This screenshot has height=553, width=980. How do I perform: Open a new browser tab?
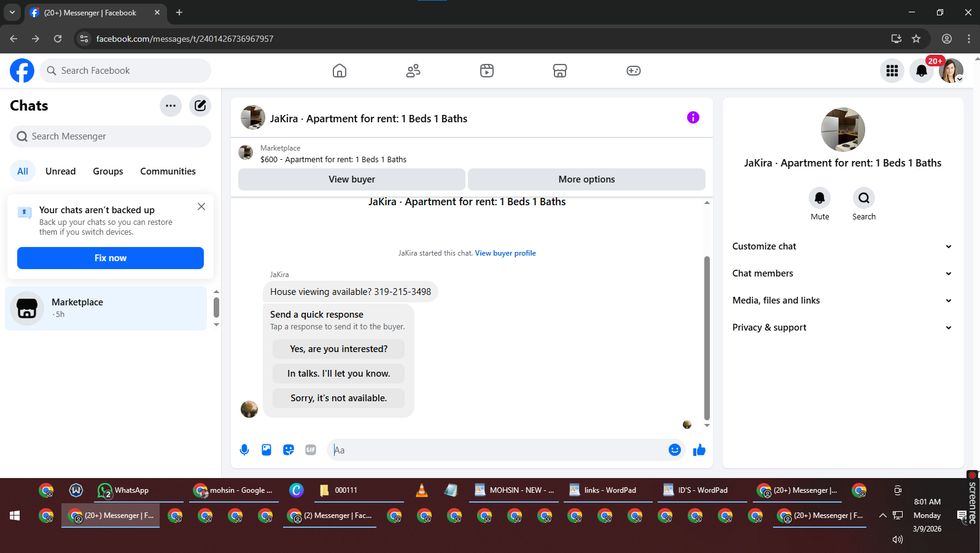(179, 12)
